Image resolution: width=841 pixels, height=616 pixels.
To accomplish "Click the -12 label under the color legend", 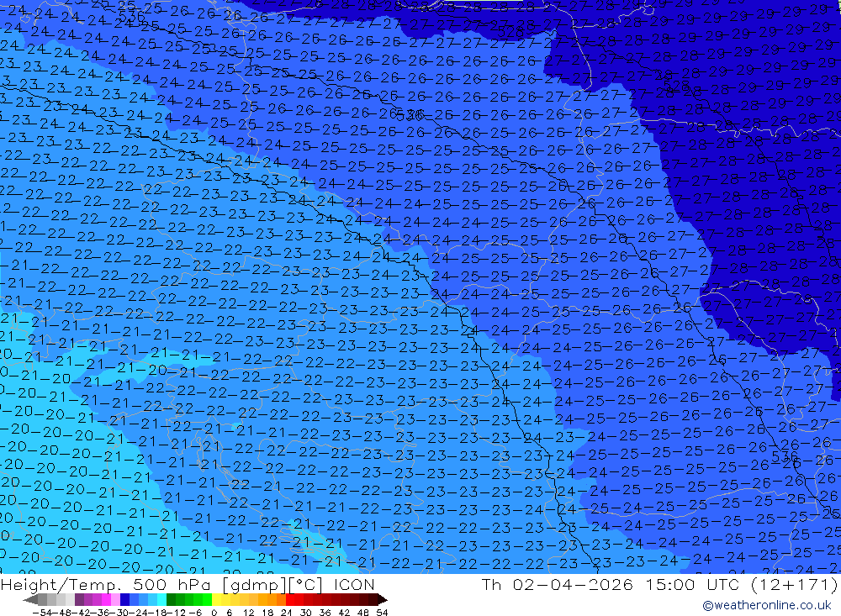I will coord(176,613).
